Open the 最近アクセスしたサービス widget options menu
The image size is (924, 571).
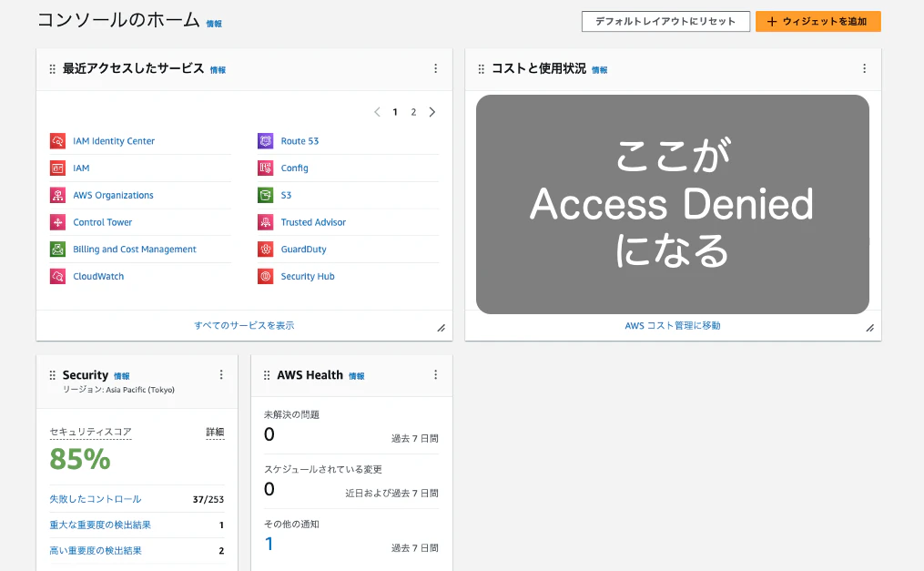pyautogui.click(x=435, y=68)
